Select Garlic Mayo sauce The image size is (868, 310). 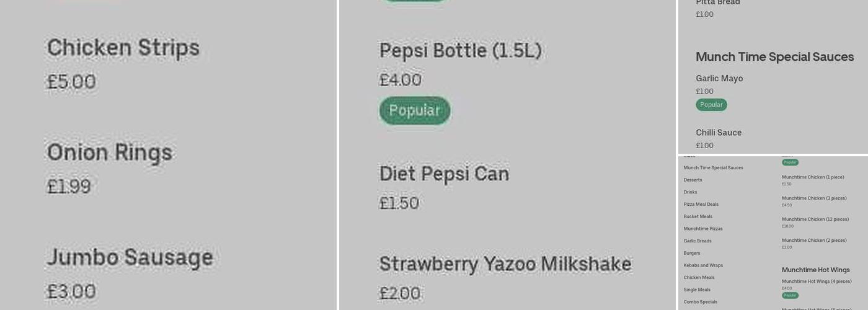pyautogui.click(x=719, y=79)
